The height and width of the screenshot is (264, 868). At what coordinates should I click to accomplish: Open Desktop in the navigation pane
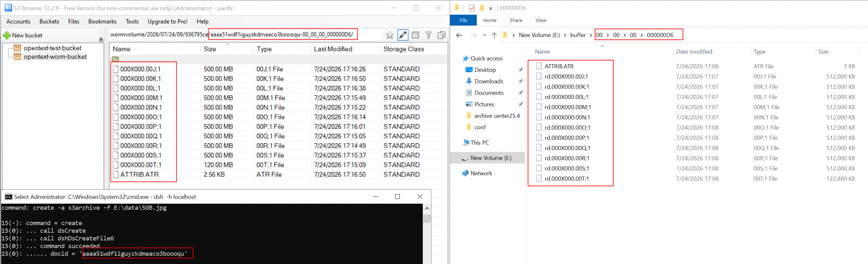coord(485,70)
